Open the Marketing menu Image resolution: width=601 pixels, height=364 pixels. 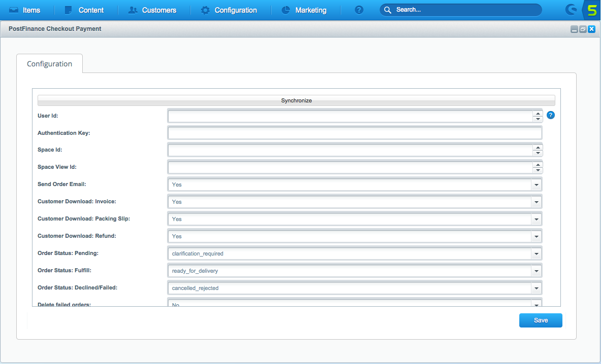click(x=304, y=10)
